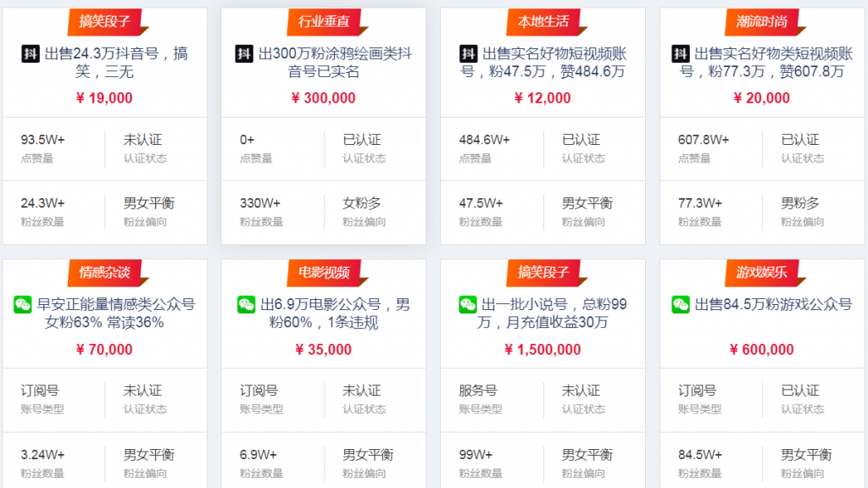Click Douyin icon on 粉47.5万 好物 listing
The image size is (868, 488).
tap(468, 54)
